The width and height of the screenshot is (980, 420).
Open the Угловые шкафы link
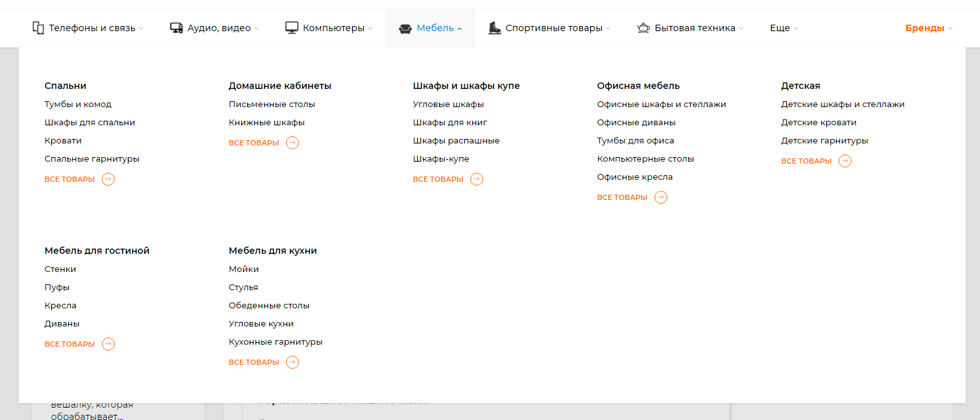pos(448,105)
